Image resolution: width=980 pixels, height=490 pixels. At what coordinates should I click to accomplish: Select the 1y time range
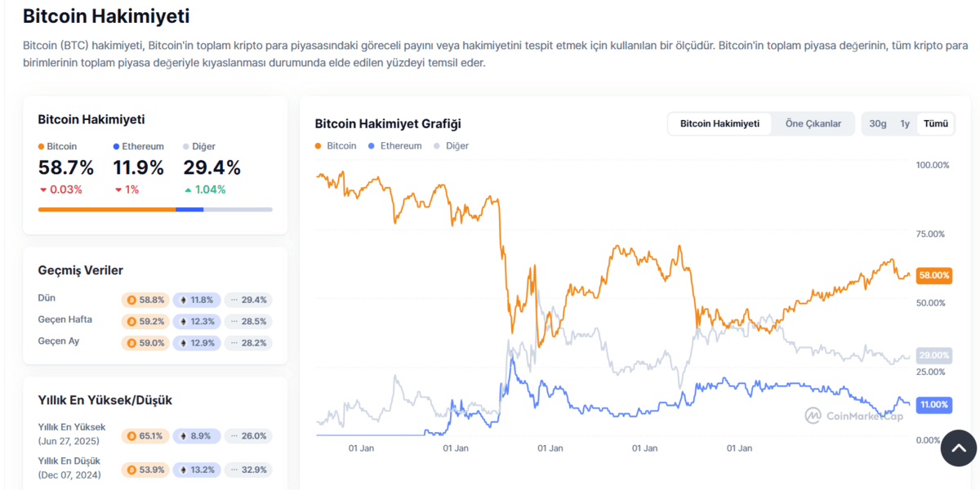click(x=904, y=123)
